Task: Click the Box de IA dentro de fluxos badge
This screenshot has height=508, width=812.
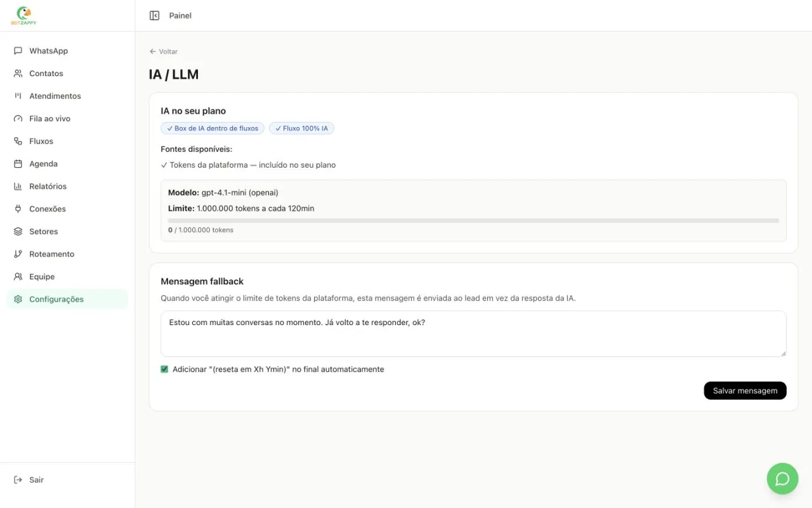Action: 213,128
